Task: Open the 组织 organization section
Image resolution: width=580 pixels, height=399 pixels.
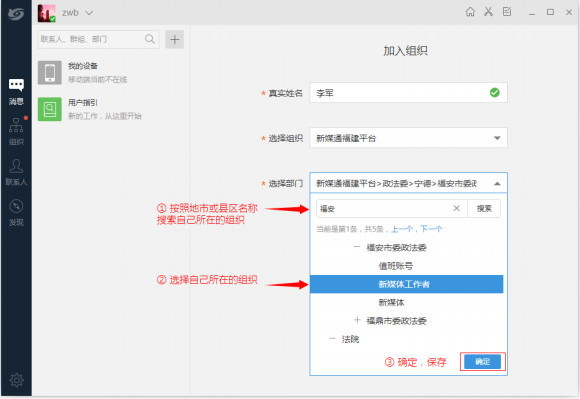Action: click(16, 132)
